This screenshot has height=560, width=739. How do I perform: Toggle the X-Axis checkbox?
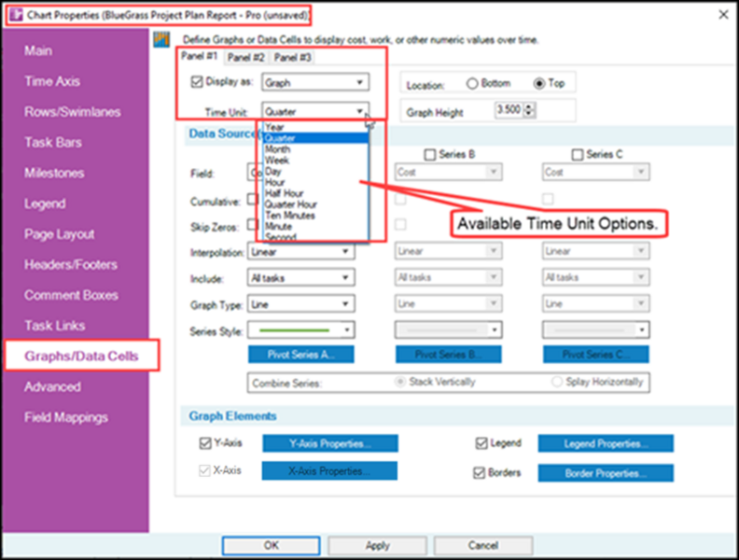tap(204, 470)
